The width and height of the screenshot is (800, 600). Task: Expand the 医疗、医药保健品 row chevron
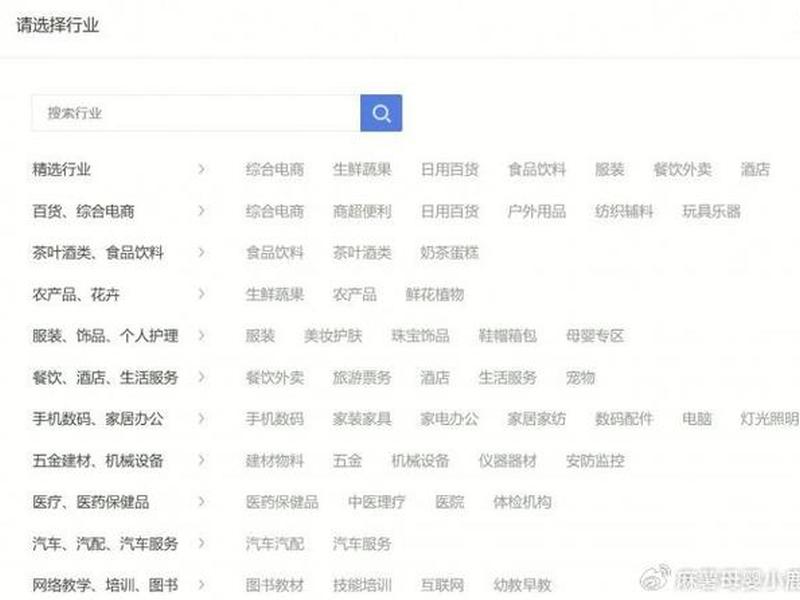coord(202,502)
